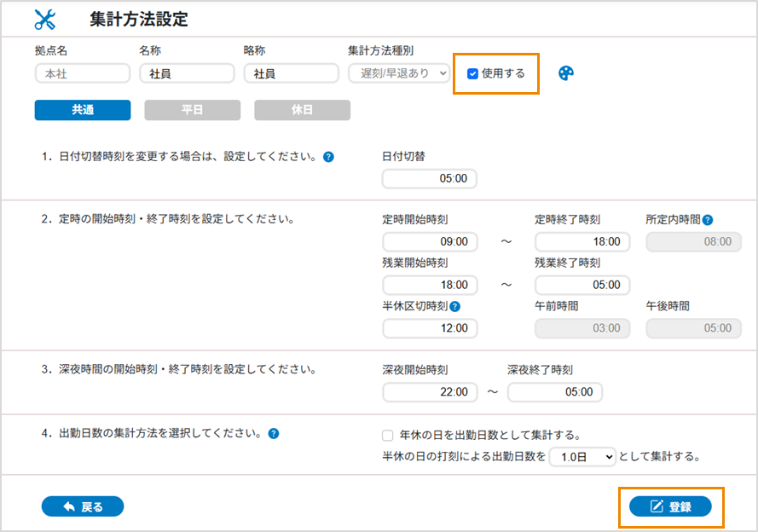Click the 名称 text field
This screenshot has height=532, width=758.
187,74
